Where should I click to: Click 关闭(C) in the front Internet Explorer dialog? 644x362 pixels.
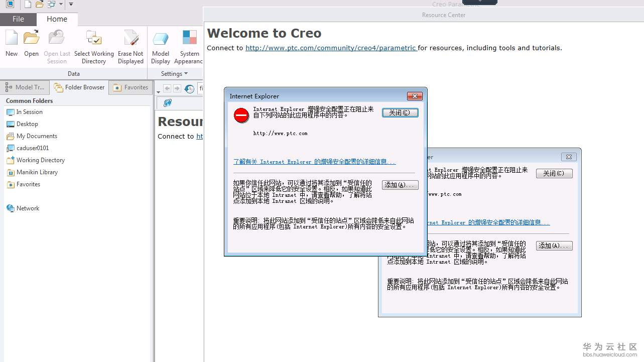(400, 112)
